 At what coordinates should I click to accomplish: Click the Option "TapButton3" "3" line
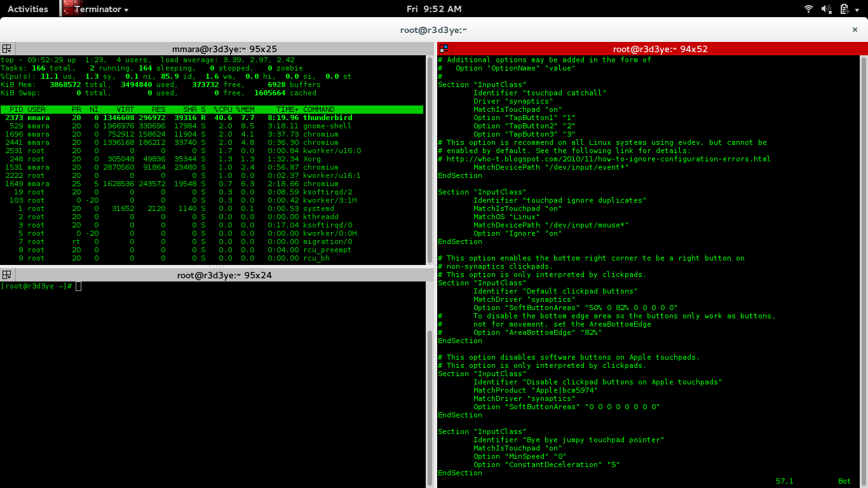click(x=524, y=134)
